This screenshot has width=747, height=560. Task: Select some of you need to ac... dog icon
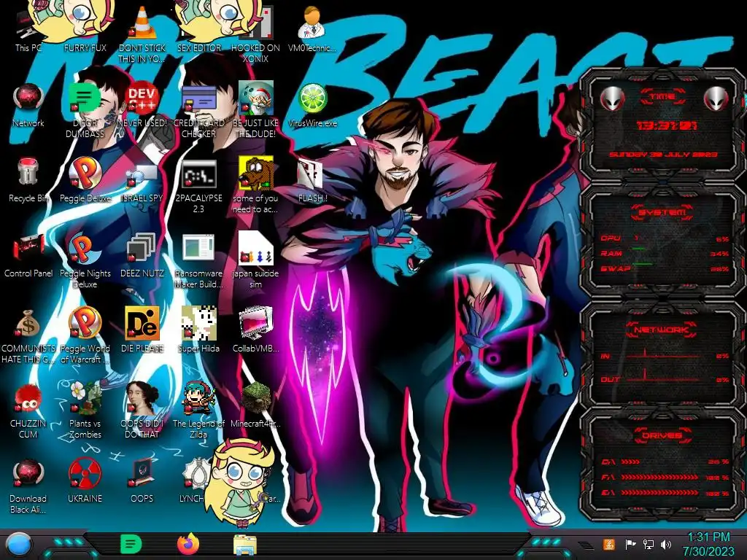pyautogui.click(x=255, y=186)
